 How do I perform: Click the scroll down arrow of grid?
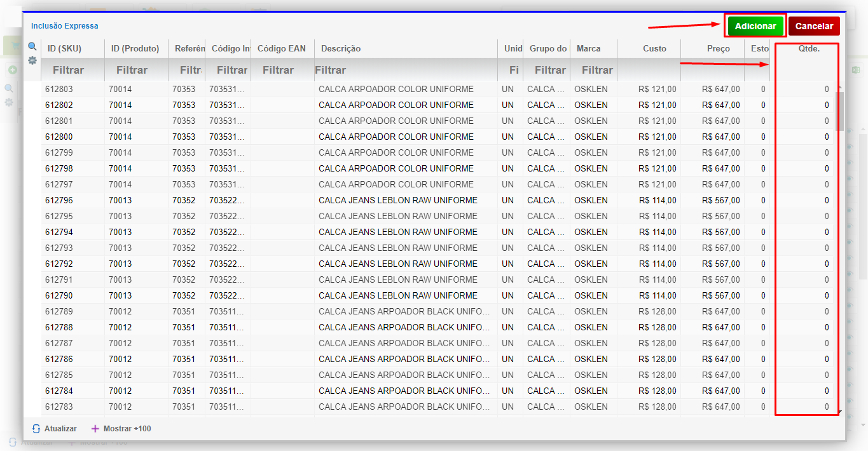pos(839,412)
